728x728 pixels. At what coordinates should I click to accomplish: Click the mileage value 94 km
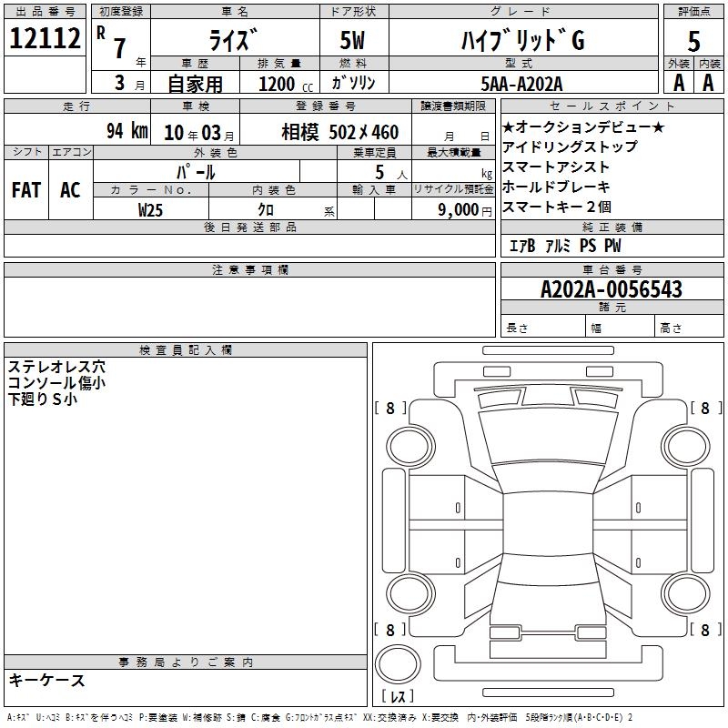click(126, 130)
